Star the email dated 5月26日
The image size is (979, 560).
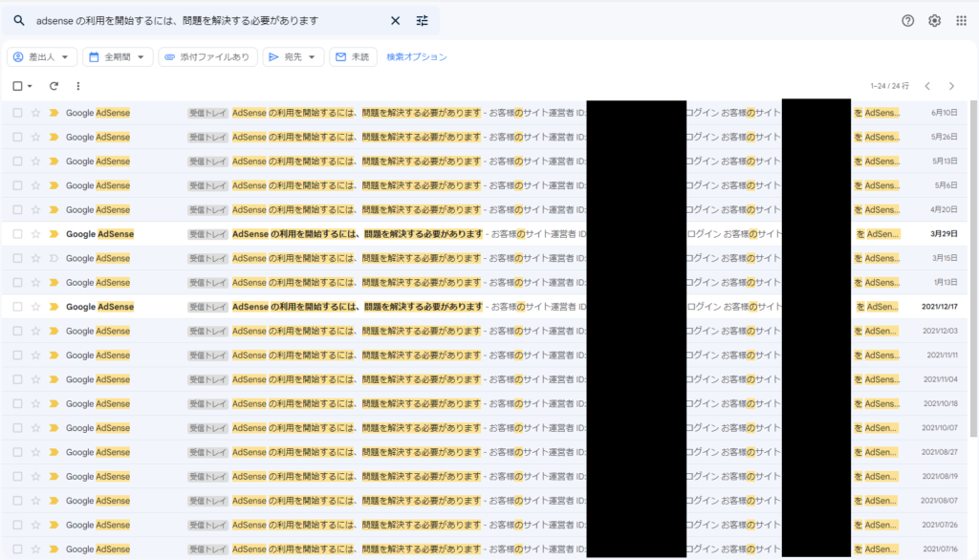click(x=35, y=138)
